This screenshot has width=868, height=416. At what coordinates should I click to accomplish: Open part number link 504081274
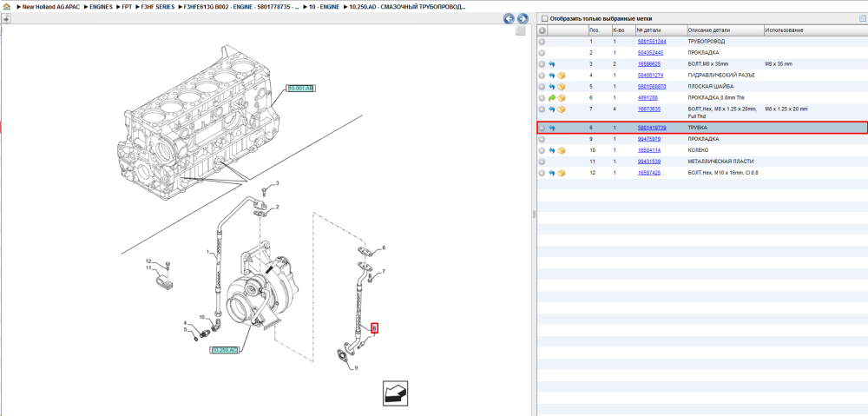pos(650,76)
